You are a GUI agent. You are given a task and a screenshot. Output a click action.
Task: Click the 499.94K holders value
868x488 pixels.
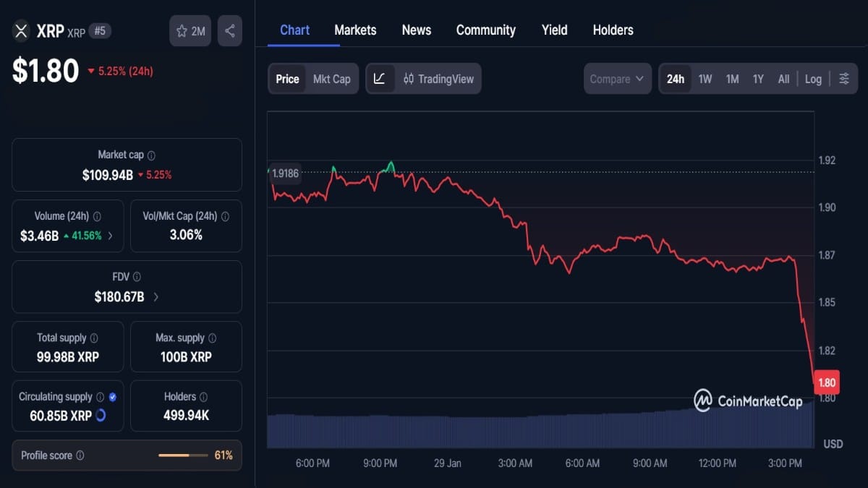pos(186,415)
